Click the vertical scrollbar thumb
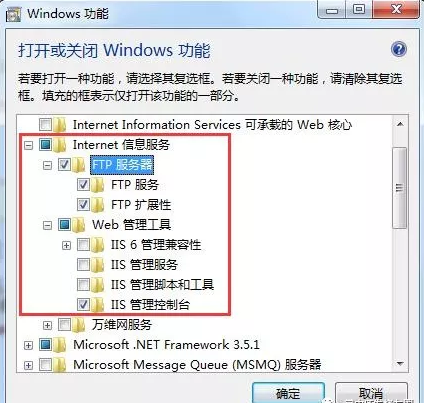This screenshot has width=424, height=403. click(x=400, y=188)
